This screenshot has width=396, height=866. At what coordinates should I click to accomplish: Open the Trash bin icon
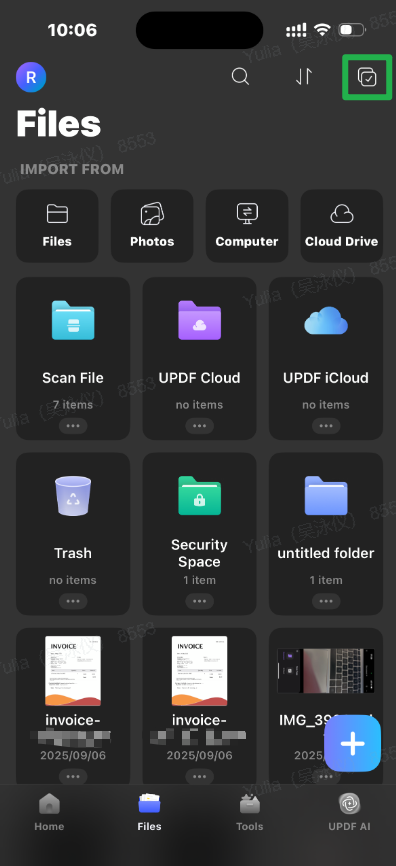coord(73,495)
